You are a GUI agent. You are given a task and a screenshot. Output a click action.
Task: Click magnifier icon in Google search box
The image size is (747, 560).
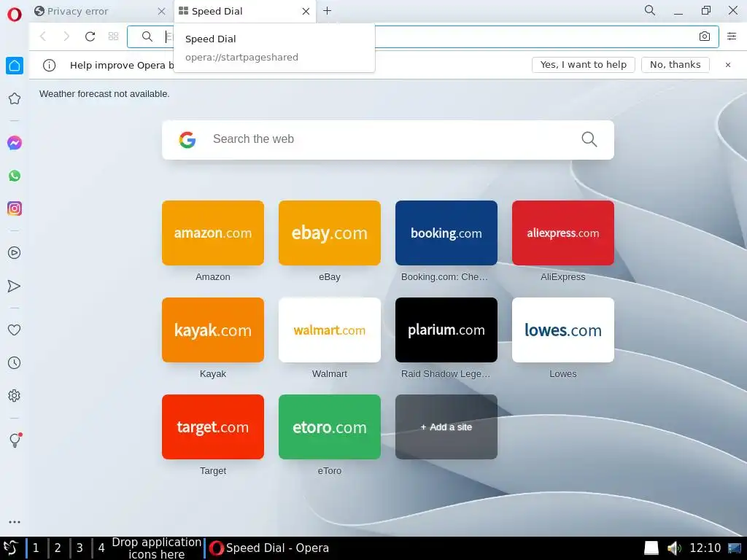[589, 139]
